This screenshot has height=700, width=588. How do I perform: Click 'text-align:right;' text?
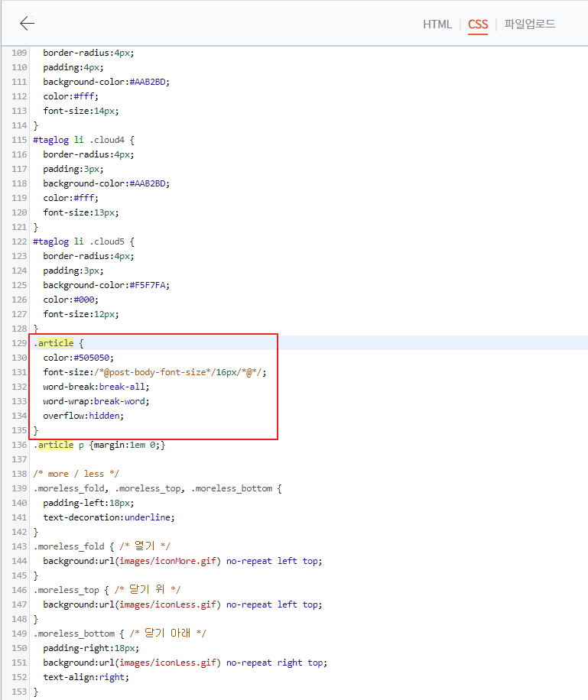coord(86,677)
